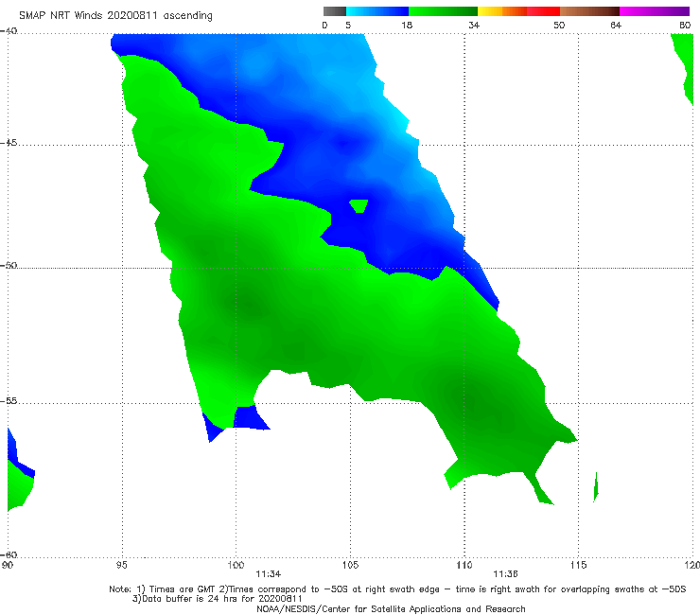Click the latitude label '-45'
The width and height of the screenshot is (700, 615).
pos(9,143)
